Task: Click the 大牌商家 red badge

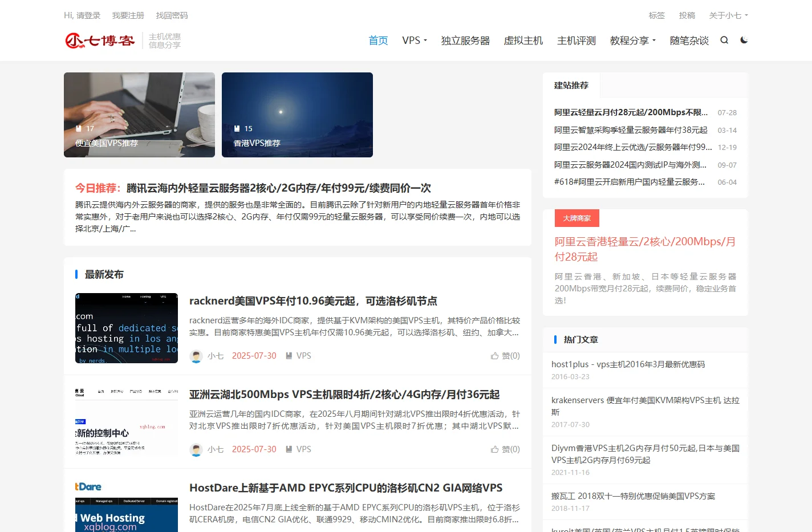Action: [577, 218]
